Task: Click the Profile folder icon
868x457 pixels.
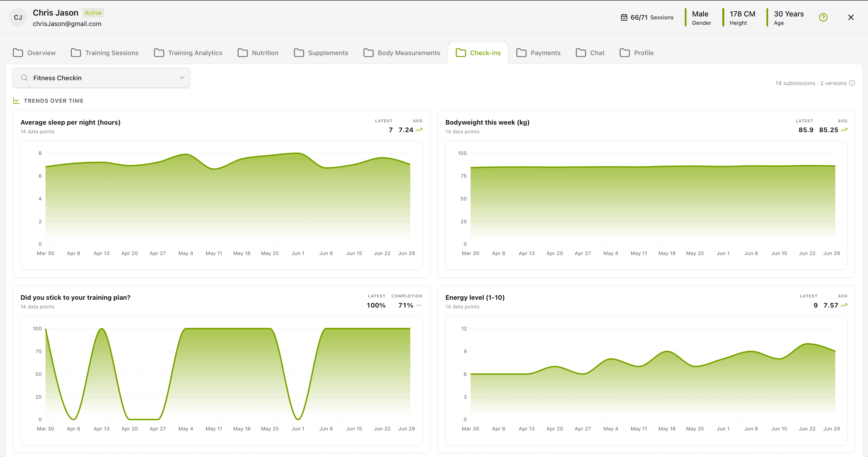Action: tap(625, 53)
